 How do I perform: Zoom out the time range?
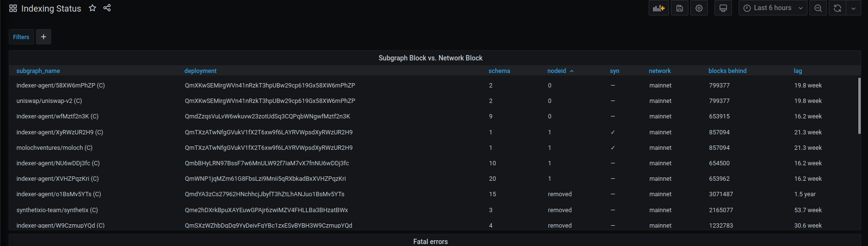click(818, 8)
